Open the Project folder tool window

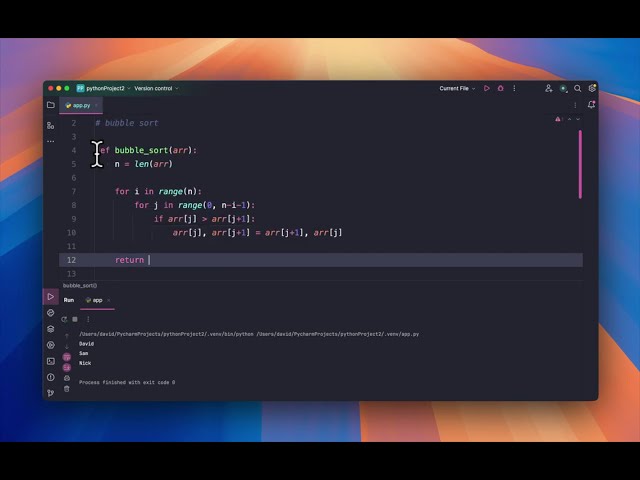pyautogui.click(x=51, y=105)
